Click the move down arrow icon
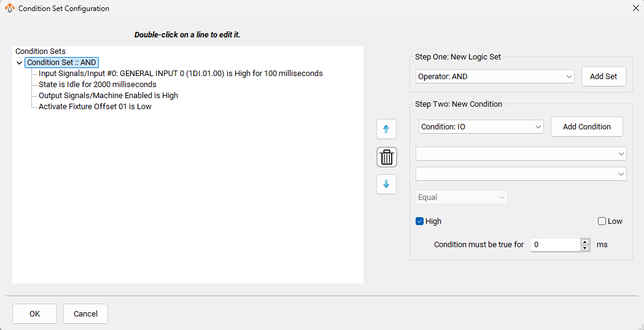 pyautogui.click(x=386, y=184)
